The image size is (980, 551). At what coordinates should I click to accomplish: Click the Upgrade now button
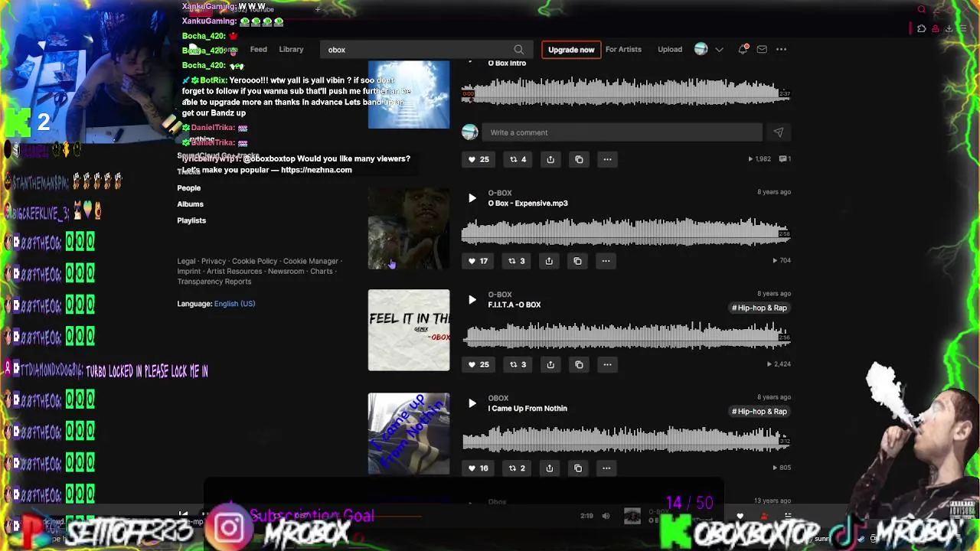571,50
